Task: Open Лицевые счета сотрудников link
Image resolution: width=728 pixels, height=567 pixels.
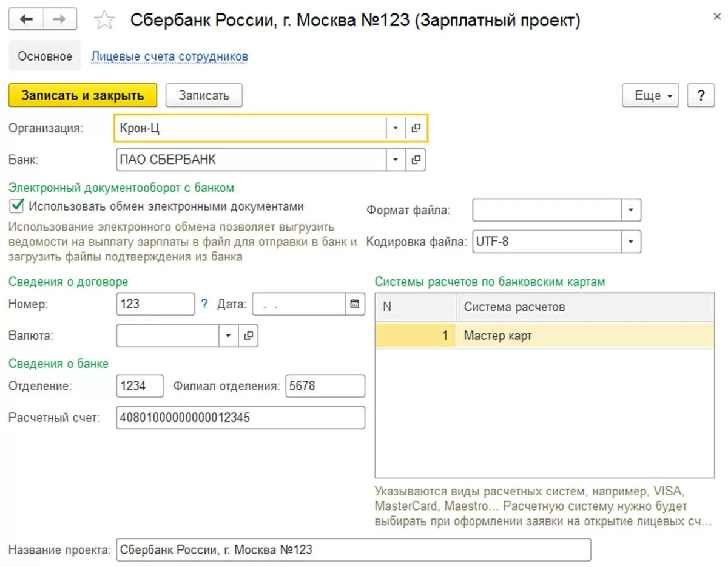Action: pos(169,56)
